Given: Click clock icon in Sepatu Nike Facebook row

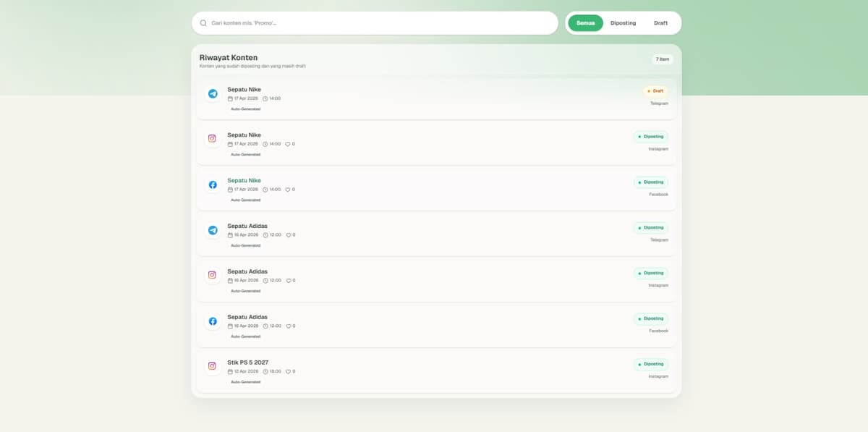Looking at the screenshot, I should 265,190.
